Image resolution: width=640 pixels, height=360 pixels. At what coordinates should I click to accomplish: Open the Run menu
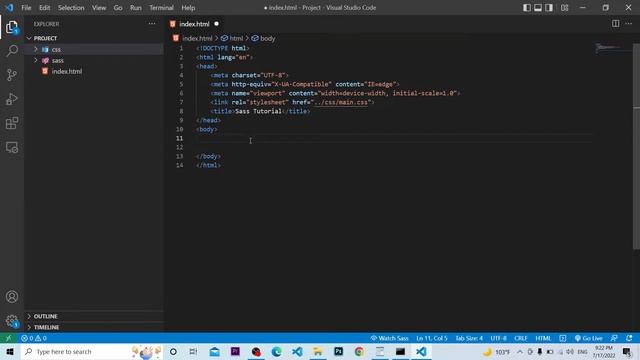[136, 8]
